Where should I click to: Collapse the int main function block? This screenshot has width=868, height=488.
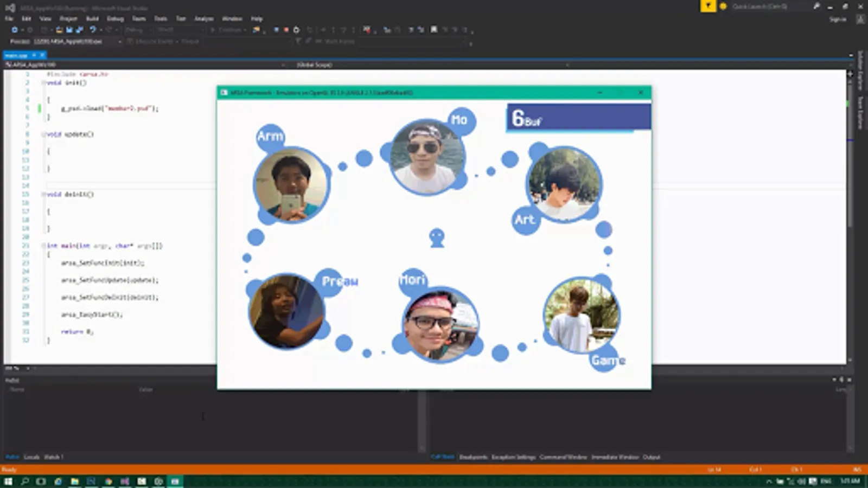(43, 246)
